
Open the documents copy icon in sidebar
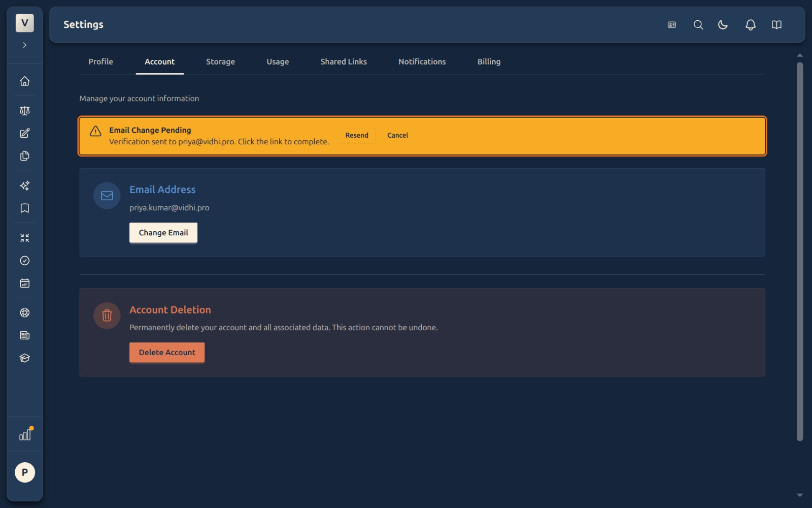click(24, 156)
